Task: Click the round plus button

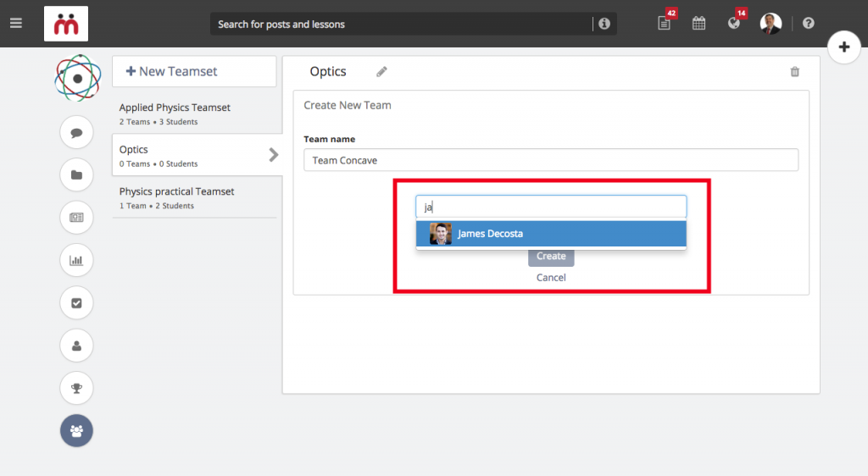Action: (843, 47)
